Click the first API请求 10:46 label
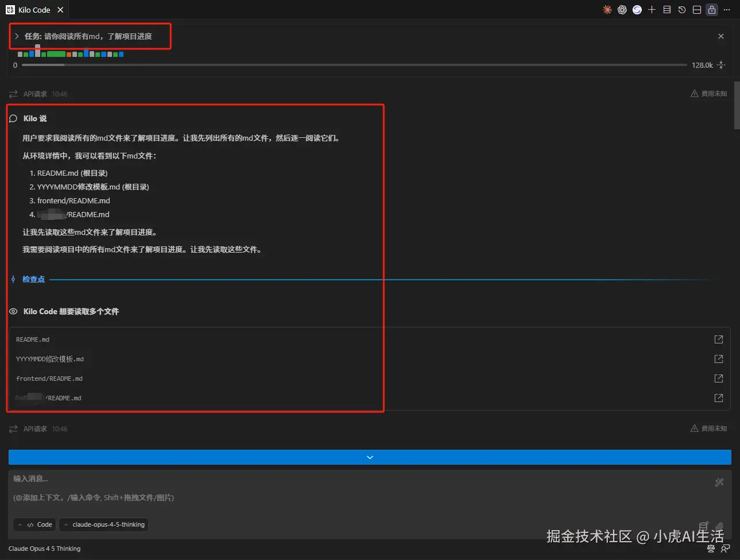Viewport: 740px width, 560px height. 45,94
